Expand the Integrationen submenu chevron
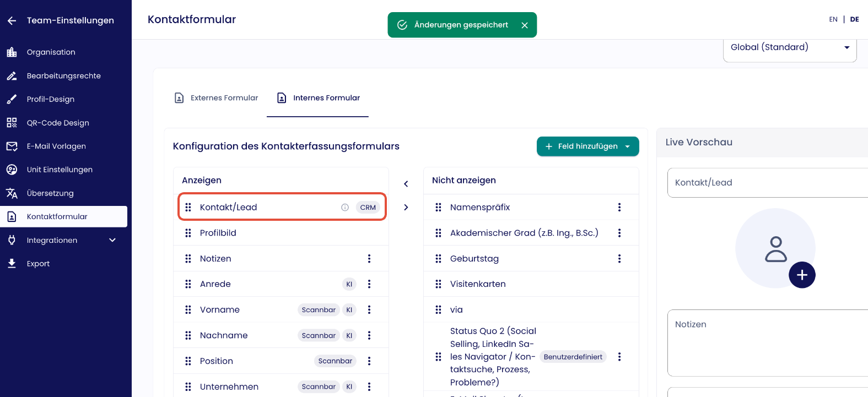Viewport: 868px width, 397px height. pos(112,240)
